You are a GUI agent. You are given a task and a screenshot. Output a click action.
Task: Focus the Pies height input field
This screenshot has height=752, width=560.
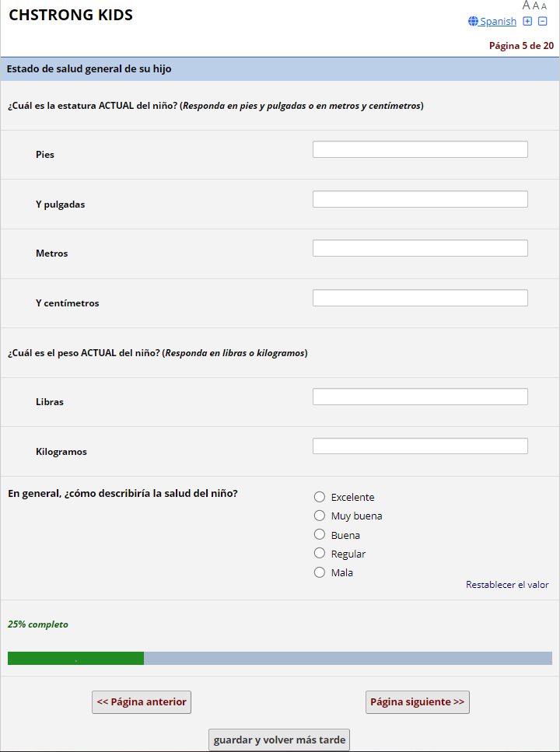[x=420, y=149]
